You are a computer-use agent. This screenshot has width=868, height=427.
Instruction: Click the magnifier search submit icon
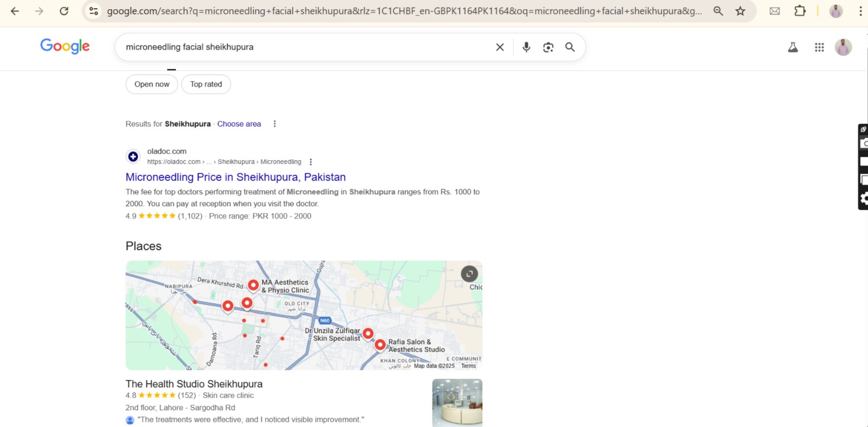click(x=570, y=47)
